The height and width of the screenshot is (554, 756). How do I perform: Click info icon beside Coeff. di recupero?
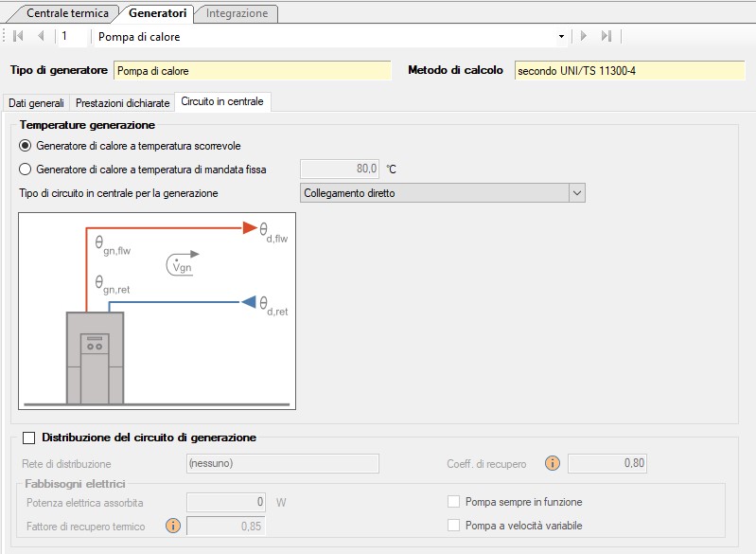click(x=553, y=463)
